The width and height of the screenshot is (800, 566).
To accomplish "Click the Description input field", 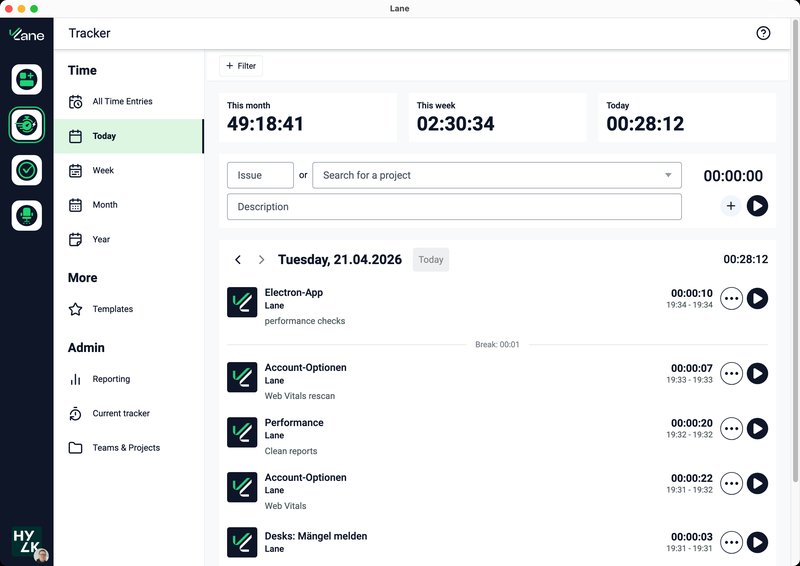I will pos(454,207).
